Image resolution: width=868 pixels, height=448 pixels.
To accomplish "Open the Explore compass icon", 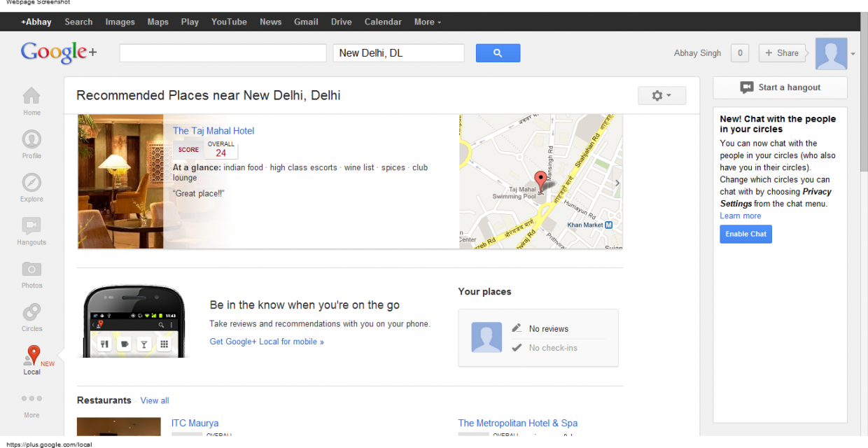I will [x=31, y=183].
